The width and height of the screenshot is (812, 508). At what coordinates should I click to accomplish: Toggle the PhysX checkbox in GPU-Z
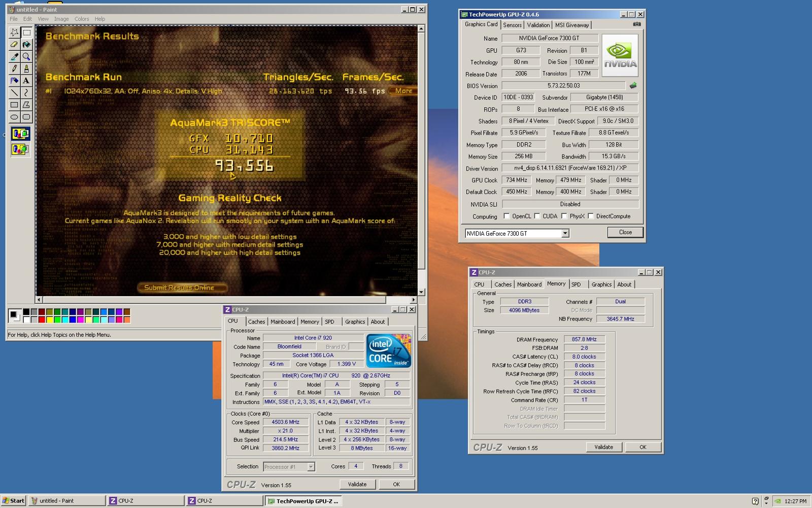pyautogui.click(x=564, y=216)
